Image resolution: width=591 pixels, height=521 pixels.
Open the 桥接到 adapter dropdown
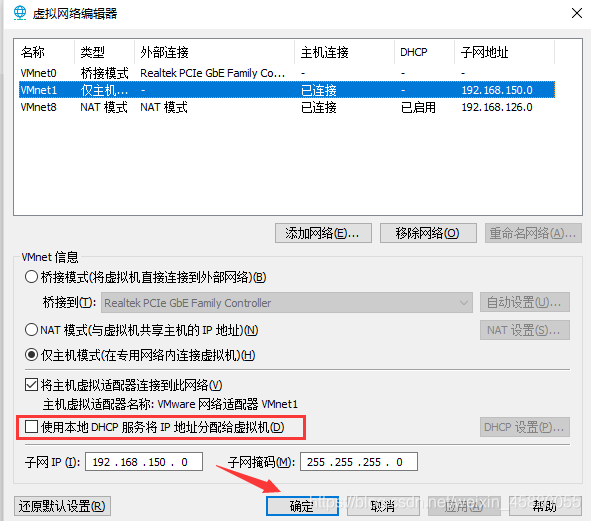tap(286, 303)
